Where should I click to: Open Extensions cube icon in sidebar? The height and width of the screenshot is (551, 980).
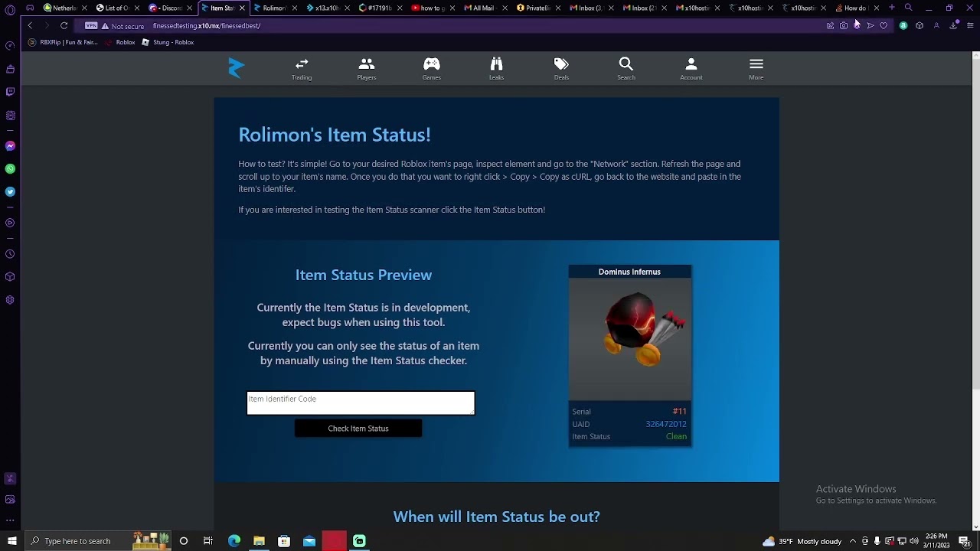[10, 277]
